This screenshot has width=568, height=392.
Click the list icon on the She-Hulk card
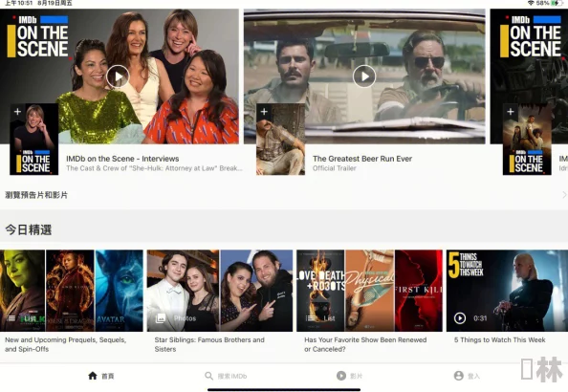(11, 318)
